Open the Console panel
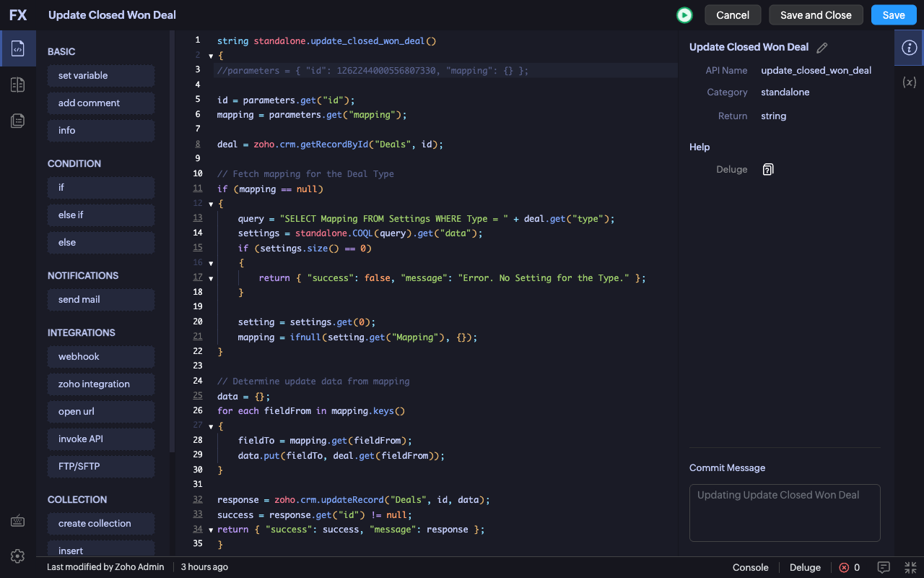Viewport: 924px width, 578px height. coord(751,567)
